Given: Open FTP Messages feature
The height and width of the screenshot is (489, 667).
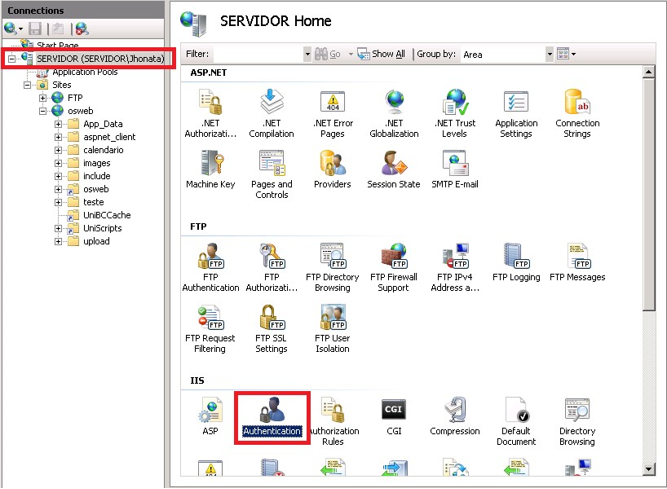Looking at the screenshot, I should click(x=577, y=262).
